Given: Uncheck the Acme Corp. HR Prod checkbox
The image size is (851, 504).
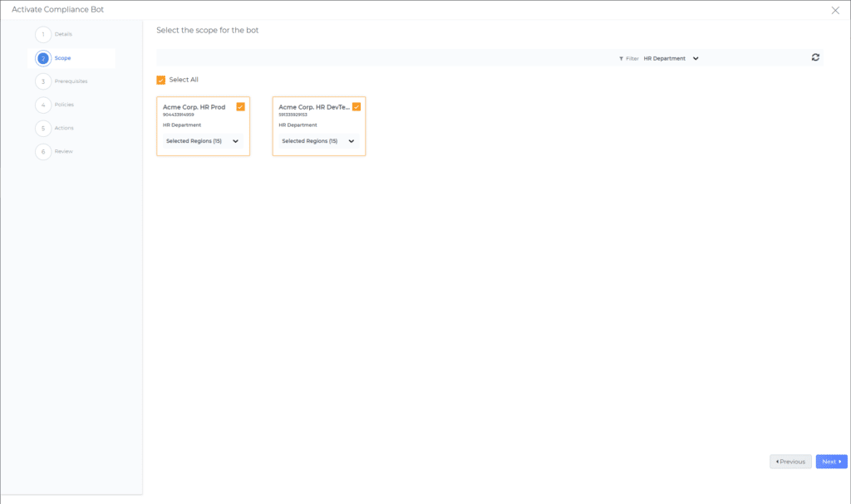Looking at the screenshot, I should [x=240, y=107].
